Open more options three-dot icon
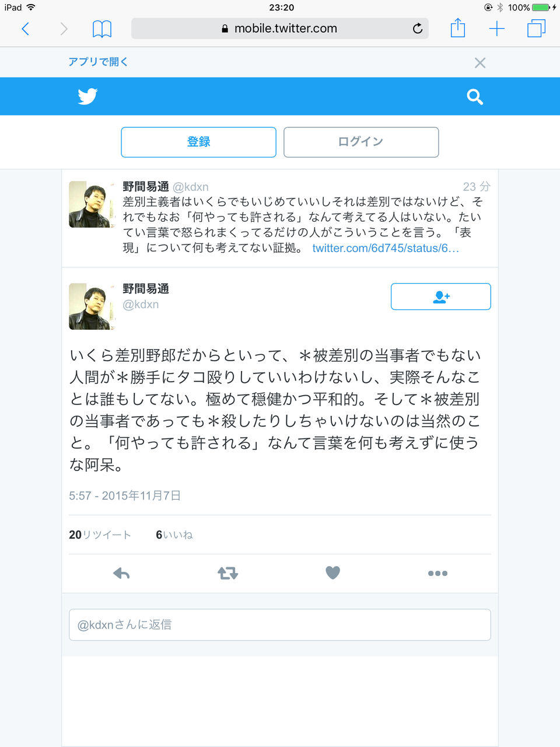 437,573
